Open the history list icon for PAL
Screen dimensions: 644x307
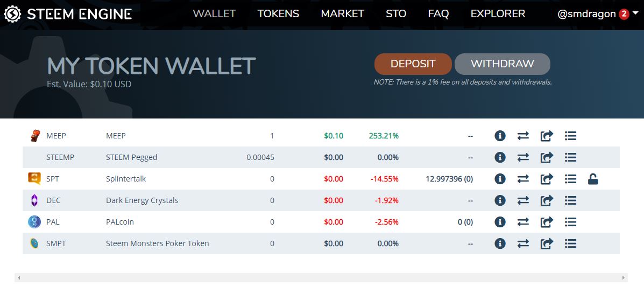coord(570,222)
